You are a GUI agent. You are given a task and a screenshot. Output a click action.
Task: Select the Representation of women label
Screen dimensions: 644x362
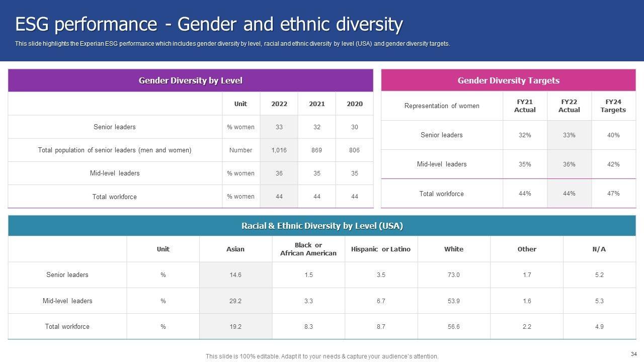point(442,106)
